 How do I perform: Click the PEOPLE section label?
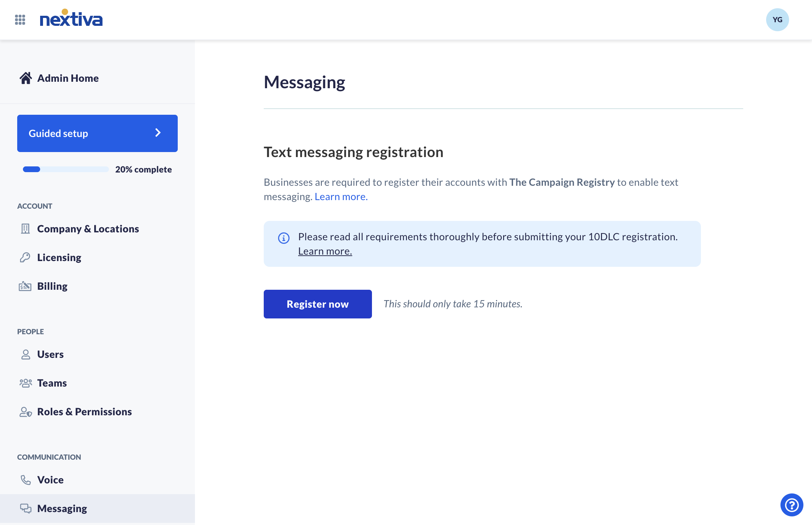[x=30, y=331]
